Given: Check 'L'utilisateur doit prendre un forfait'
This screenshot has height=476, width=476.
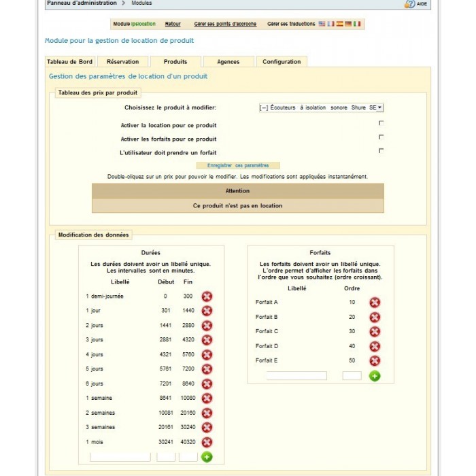Looking at the screenshot, I should (x=381, y=150).
